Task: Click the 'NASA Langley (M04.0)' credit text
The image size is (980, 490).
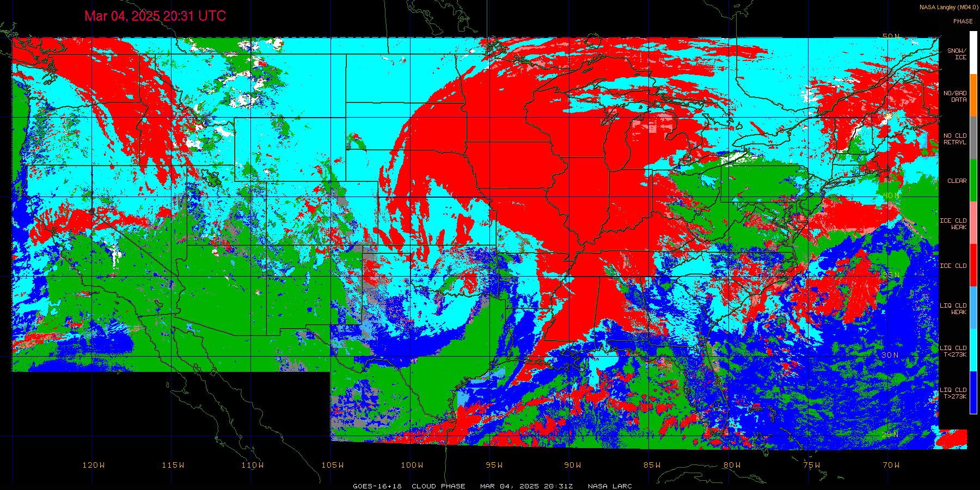Action: [x=949, y=7]
